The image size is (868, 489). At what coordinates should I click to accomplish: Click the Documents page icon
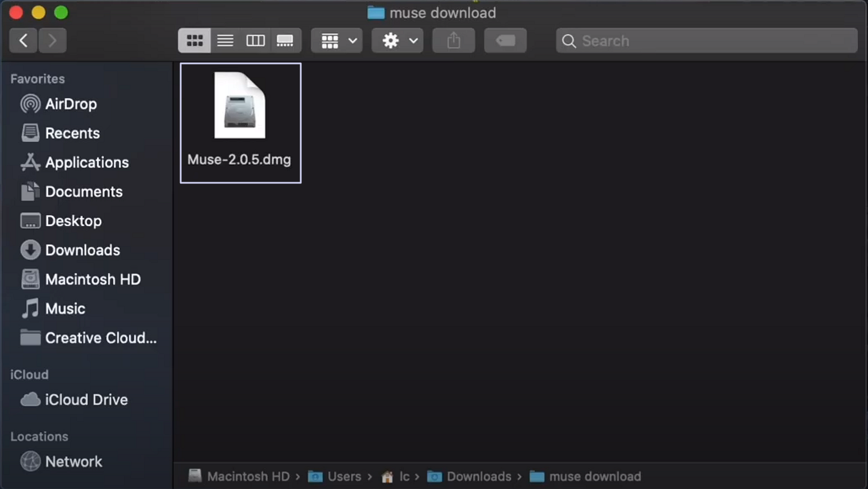pyautogui.click(x=30, y=191)
